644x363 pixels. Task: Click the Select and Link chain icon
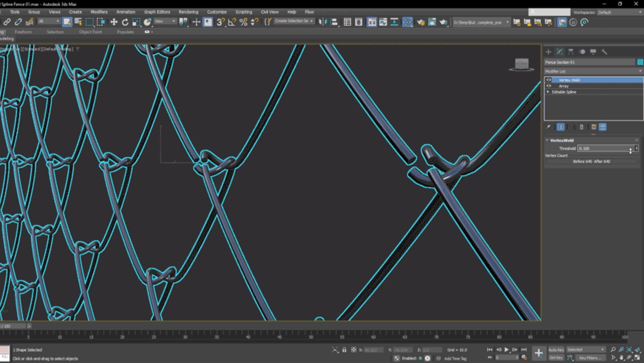pyautogui.click(x=7, y=22)
